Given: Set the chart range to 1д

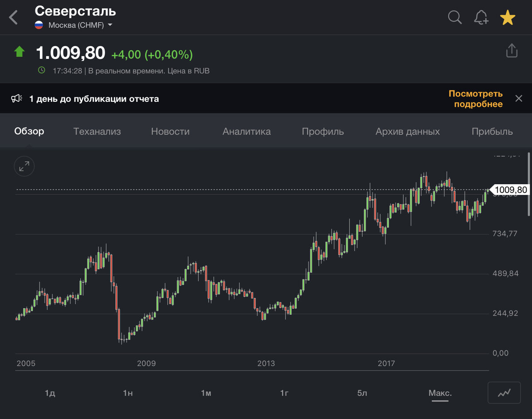Looking at the screenshot, I should click(50, 393).
